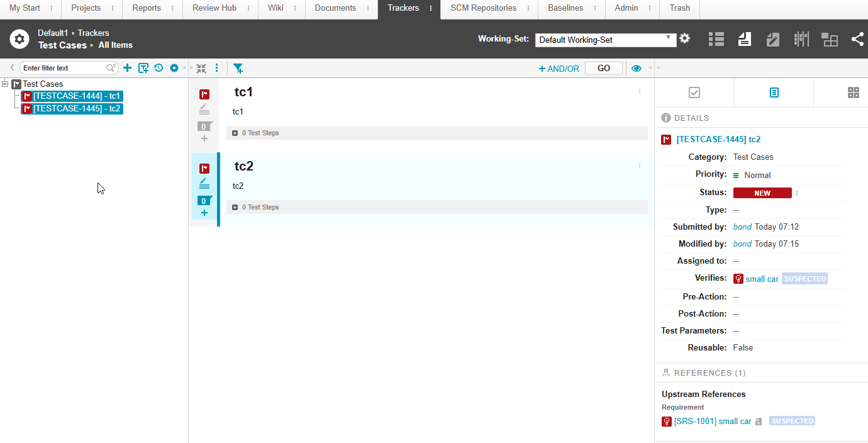Open the Trackers menu in the top bar
868x443 pixels.
tap(403, 8)
